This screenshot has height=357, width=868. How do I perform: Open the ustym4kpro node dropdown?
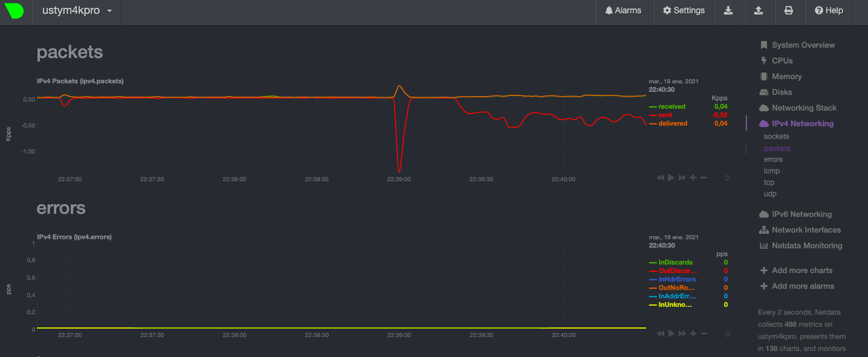(77, 11)
